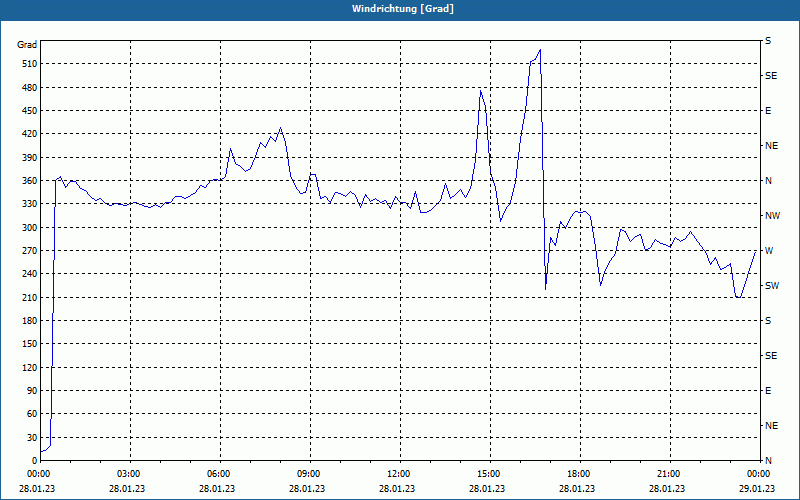Select the 0 label at the y-axis origin

(35, 461)
